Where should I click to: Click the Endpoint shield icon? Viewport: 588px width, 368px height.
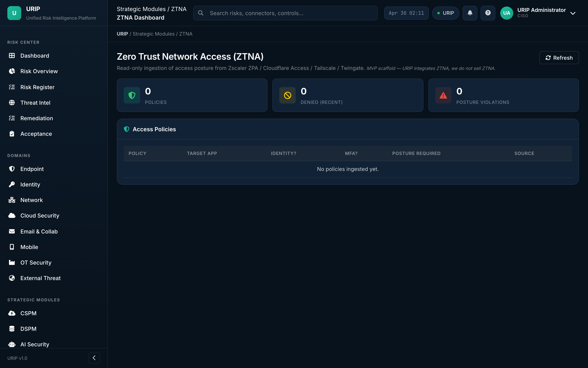pyautogui.click(x=12, y=169)
